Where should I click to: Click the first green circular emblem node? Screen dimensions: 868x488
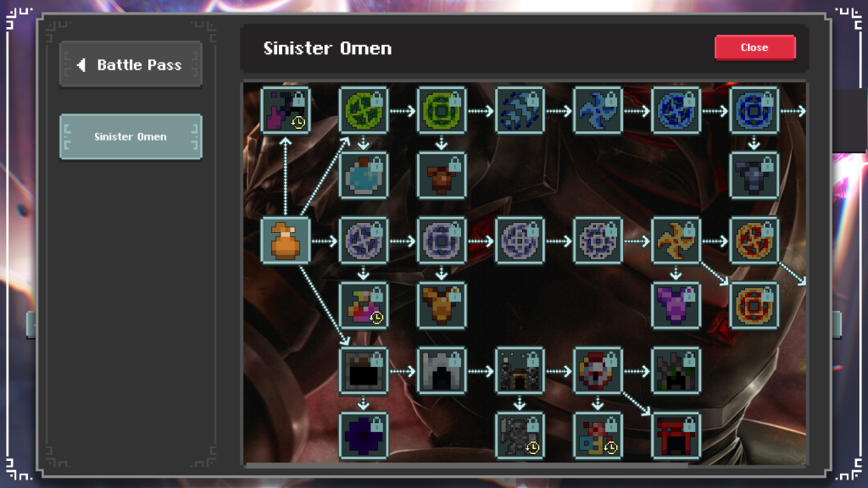(x=363, y=110)
